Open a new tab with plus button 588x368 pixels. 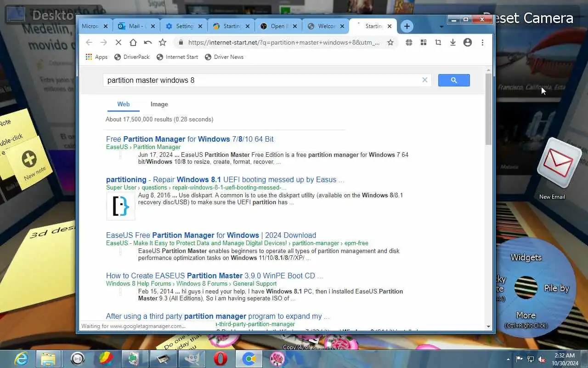coord(407,26)
